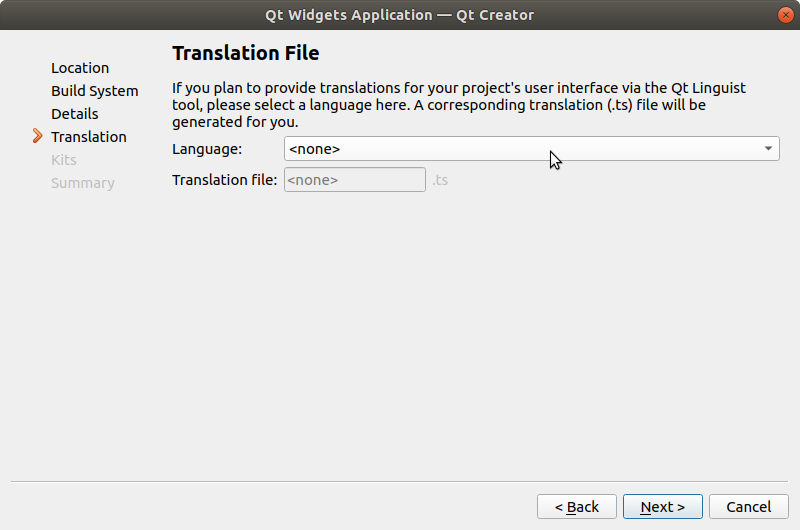The image size is (800, 530).
Task: Click the Translation file input field
Action: point(355,180)
